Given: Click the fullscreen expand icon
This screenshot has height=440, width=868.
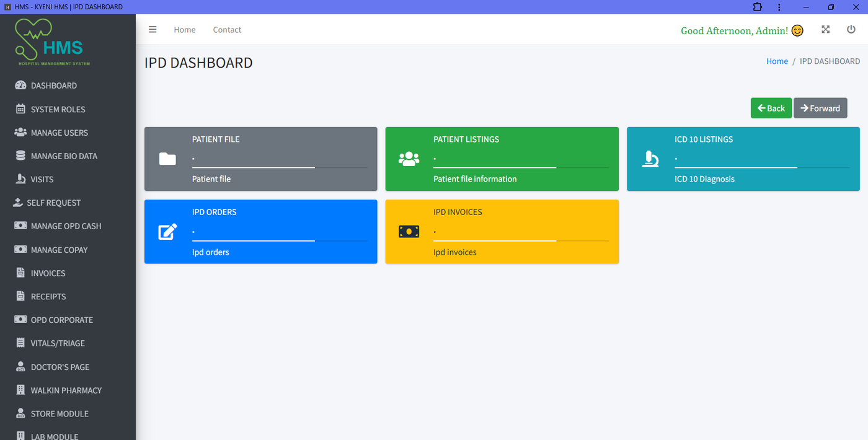Looking at the screenshot, I should [x=825, y=30].
